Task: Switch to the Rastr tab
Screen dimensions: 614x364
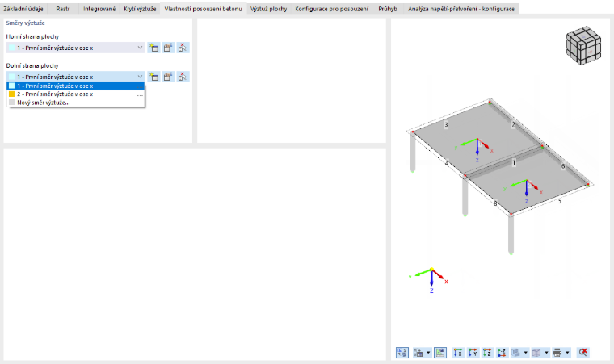Action: click(63, 9)
